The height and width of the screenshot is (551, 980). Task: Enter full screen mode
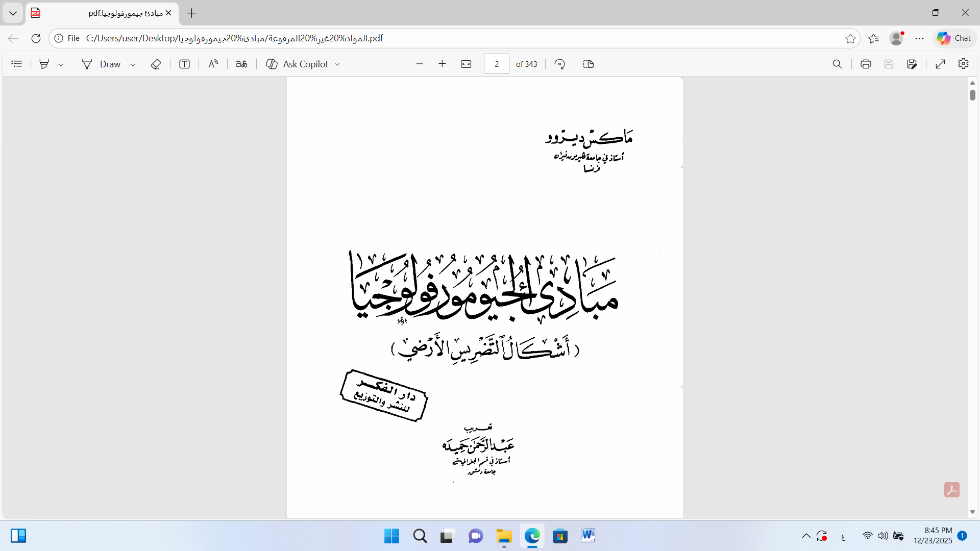click(x=941, y=64)
